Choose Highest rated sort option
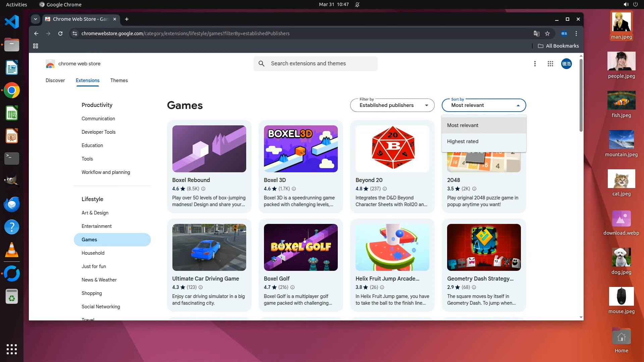This screenshot has width=644, height=362. (463, 141)
